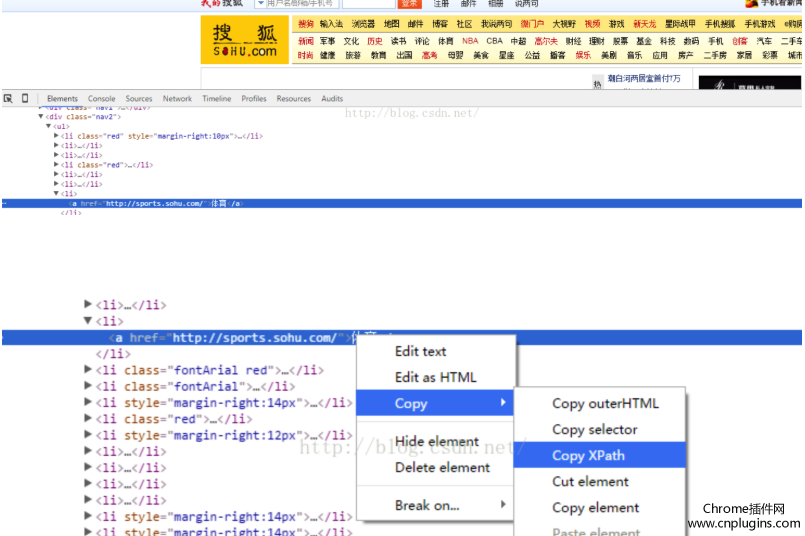This screenshot has width=805, height=536.
Task: Open the 相册 album link
Action: (x=495, y=4)
